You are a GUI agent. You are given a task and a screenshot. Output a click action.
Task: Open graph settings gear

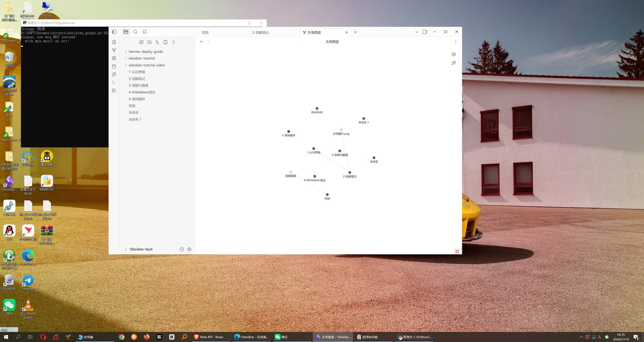pyautogui.click(x=454, y=54)
